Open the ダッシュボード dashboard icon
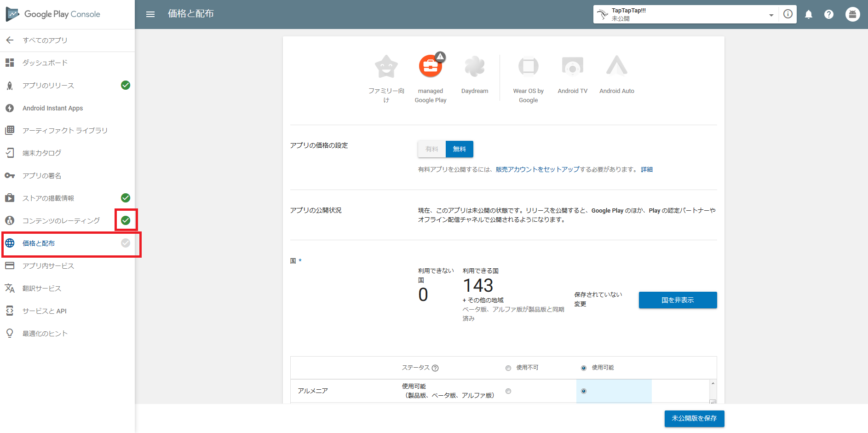 point(10,63)
